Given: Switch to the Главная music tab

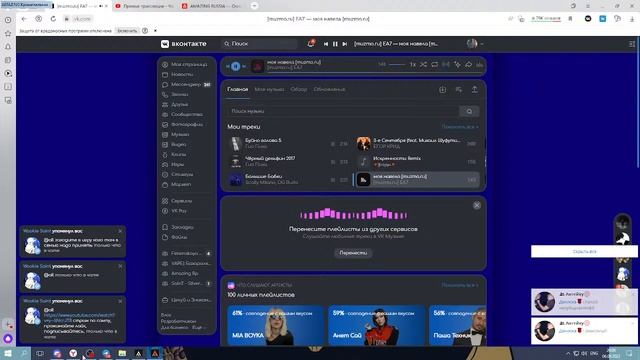Looking at the screenshot, I should [238, 89].
